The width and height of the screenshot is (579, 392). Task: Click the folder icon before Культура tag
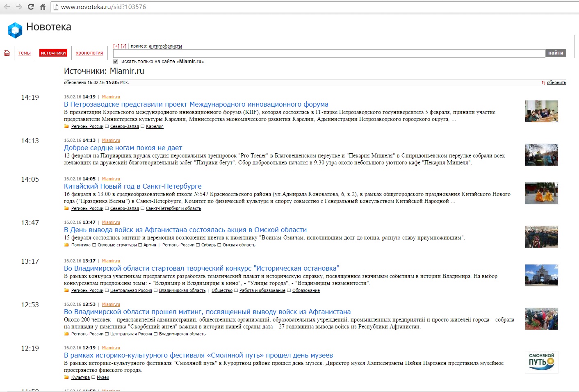(66, 377)
